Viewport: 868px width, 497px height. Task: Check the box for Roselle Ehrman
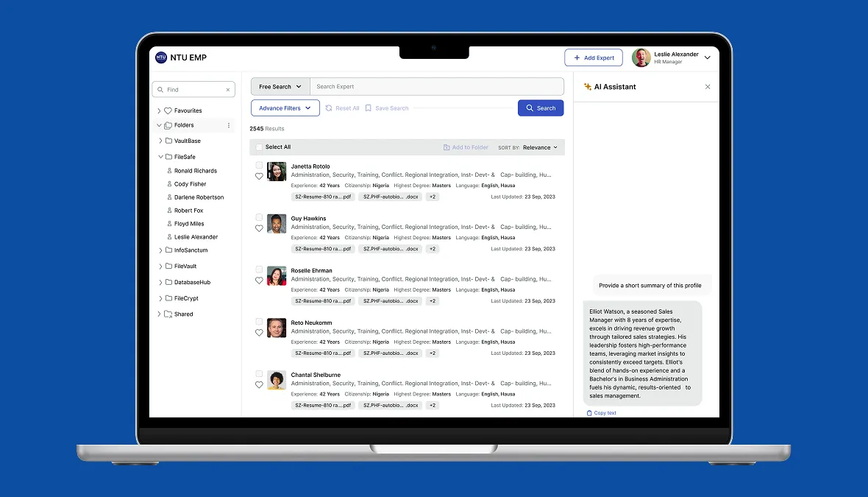click(x=259, y=269)
